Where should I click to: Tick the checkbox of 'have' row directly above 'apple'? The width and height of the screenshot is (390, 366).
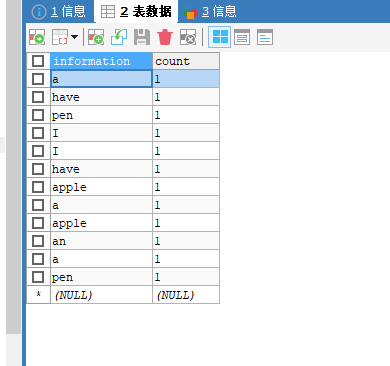click(x=38, y=169)
